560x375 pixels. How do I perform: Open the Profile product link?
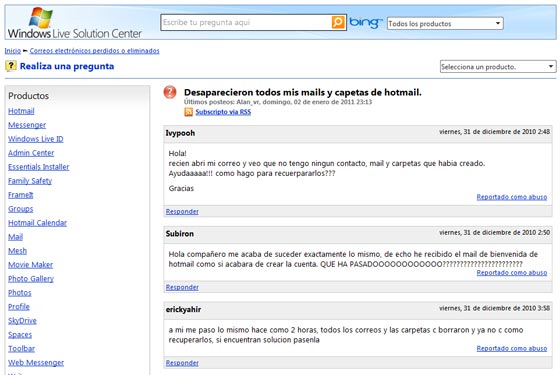pos(19,306)
